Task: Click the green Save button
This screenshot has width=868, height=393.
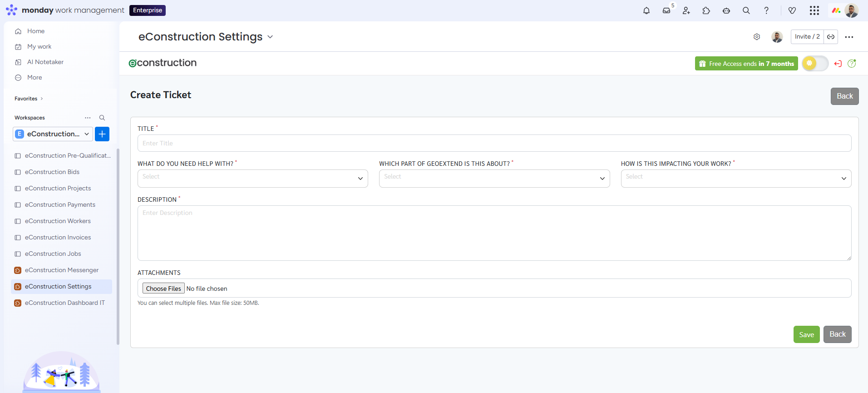Action: tap(806, 334)
